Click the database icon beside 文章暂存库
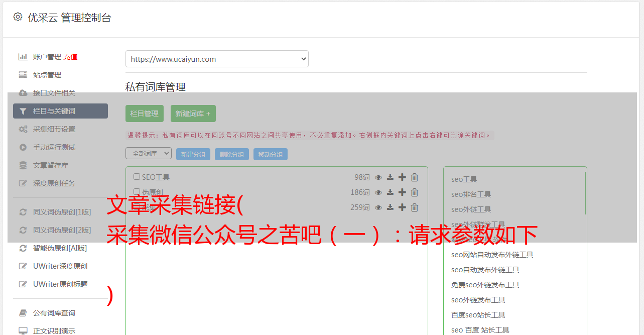The height and width of the screenshot is (335, 644). pos(23,165)
